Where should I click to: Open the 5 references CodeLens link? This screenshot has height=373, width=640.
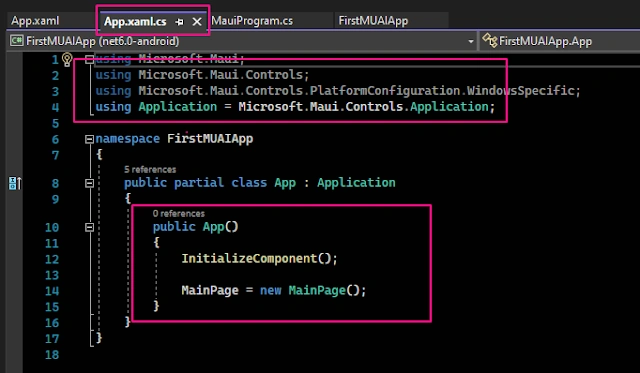click(x=150, y=169)
